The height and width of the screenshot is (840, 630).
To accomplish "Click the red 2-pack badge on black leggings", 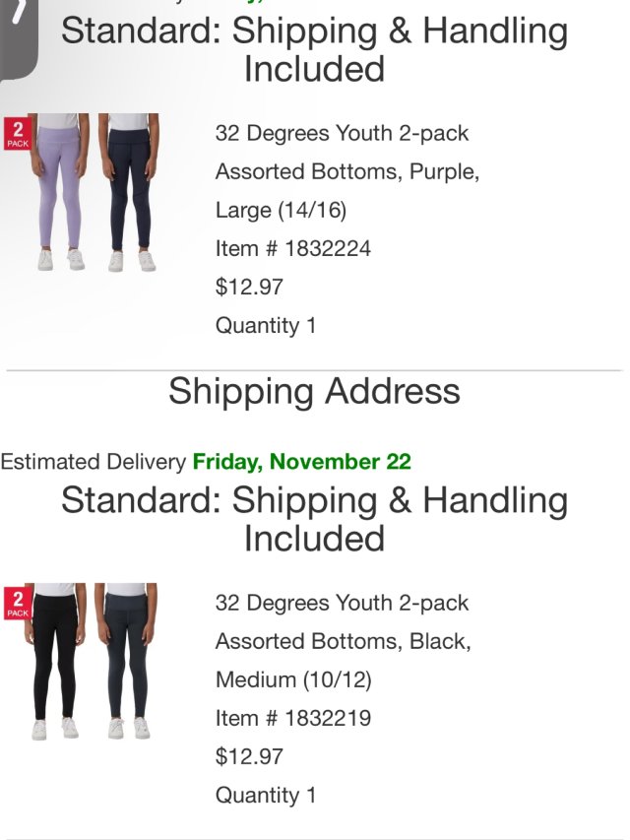I will click(x=18, y=603).
